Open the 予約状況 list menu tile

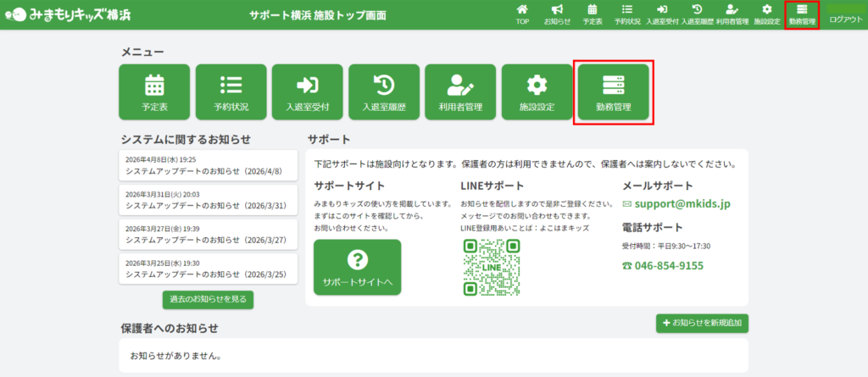coord(231,93)
